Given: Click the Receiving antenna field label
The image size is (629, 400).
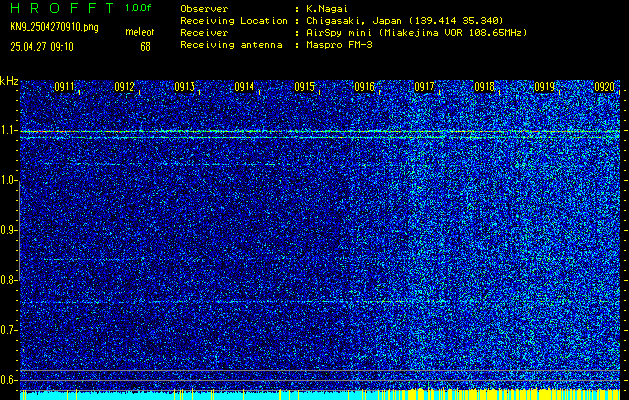Looking at the screenshot, I should pyautogui.click(x=231, y=45).
